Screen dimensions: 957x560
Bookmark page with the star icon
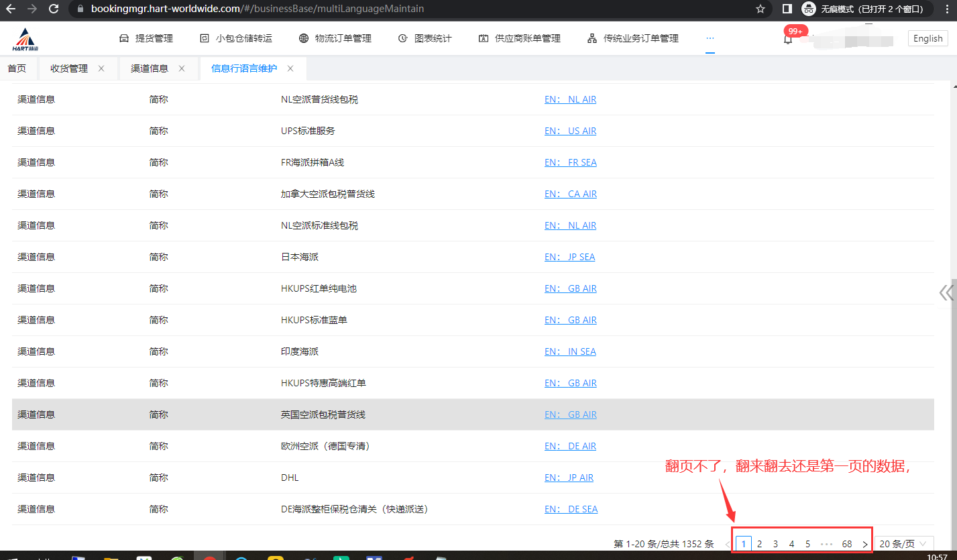pos(760,9)
